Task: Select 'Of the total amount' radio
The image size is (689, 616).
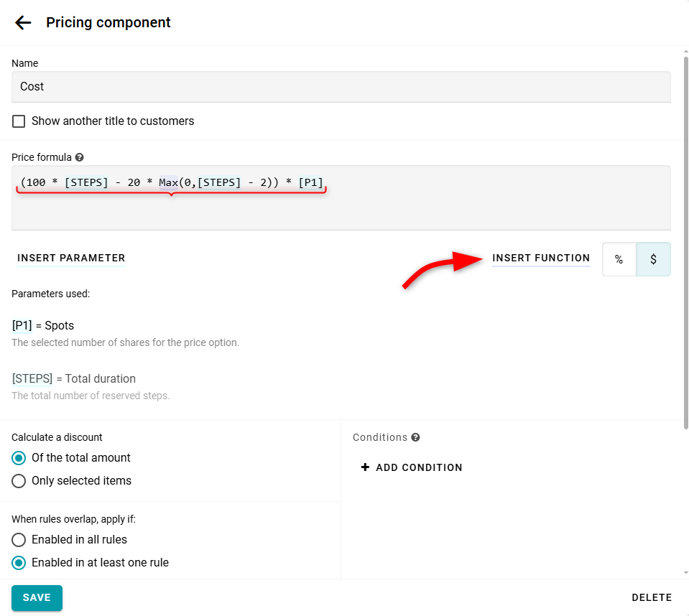Action: pos(19,458)
